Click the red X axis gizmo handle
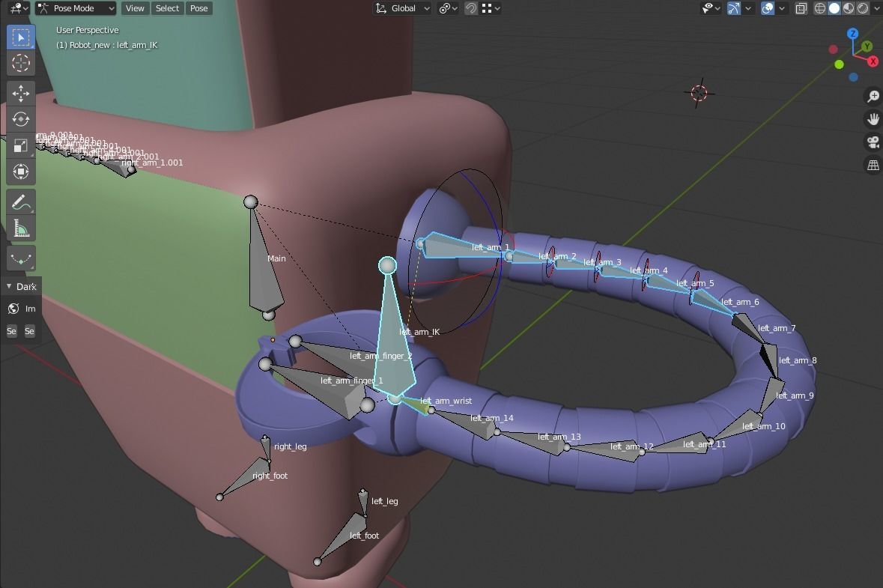The image size is (883, 588). pos(873,61)
